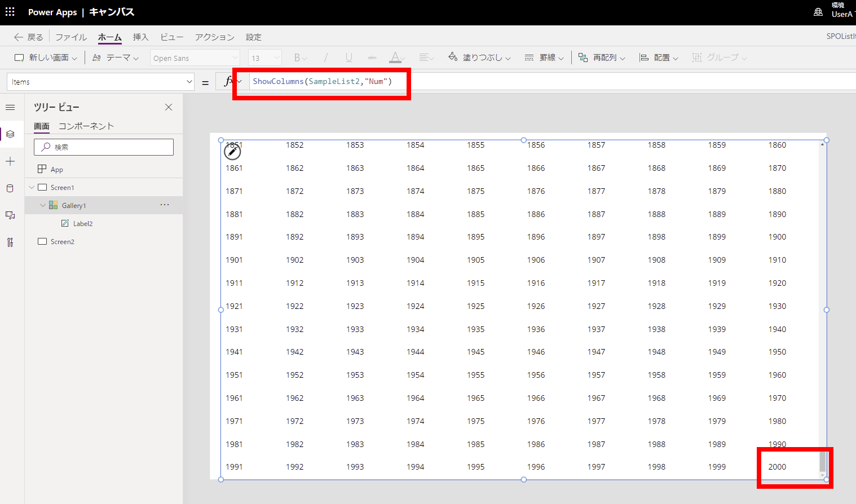Toggle strikethrough formatting
This screenshot has height=504, width=856.
point(372,58)
